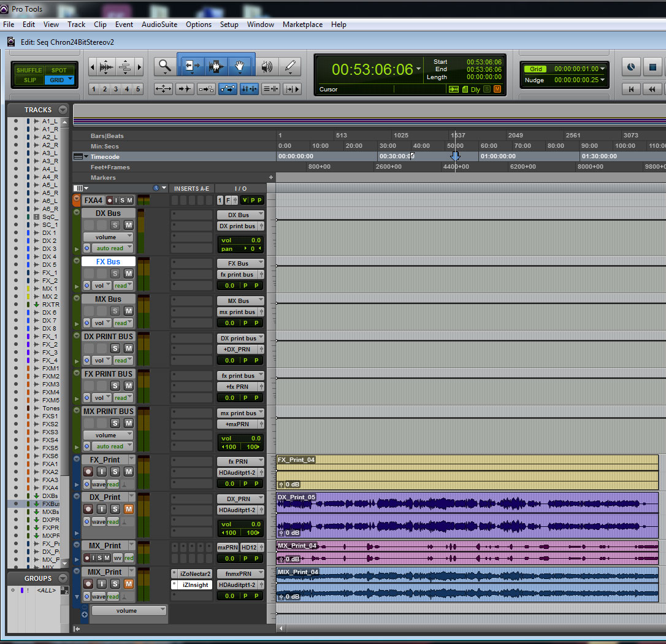Open the MIX_Print volume lane selector
This screenshot has width=666, height=644.
tap(129, 610)
